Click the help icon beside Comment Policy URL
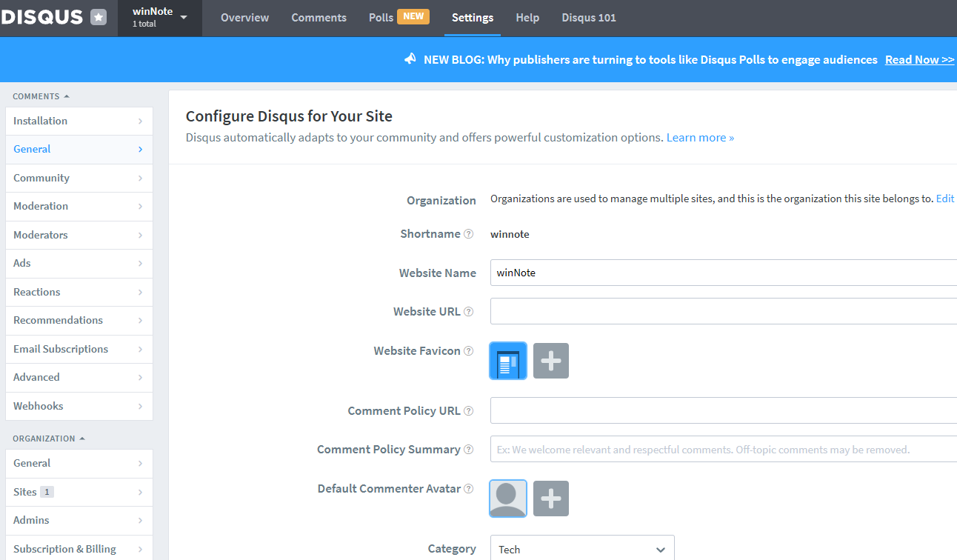Screen dimensions: 957x560 click(x=468, y=411)
